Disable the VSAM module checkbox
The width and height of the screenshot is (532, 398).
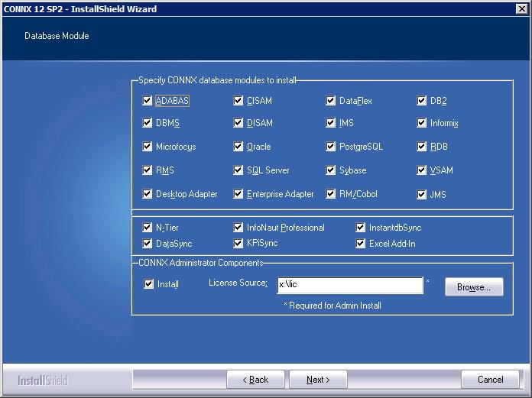point(421,170)
